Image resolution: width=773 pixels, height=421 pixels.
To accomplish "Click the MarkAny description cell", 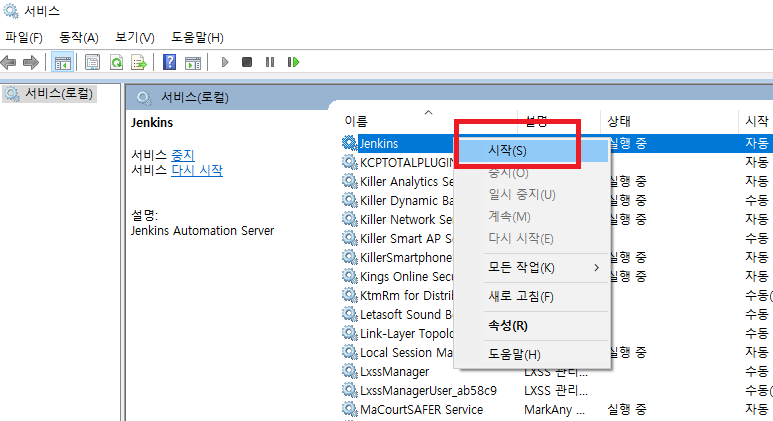I will (x=554, y=409).
